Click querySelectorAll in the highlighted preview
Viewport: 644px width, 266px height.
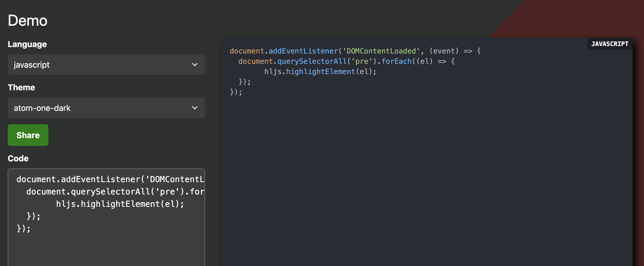coord(312,61)
